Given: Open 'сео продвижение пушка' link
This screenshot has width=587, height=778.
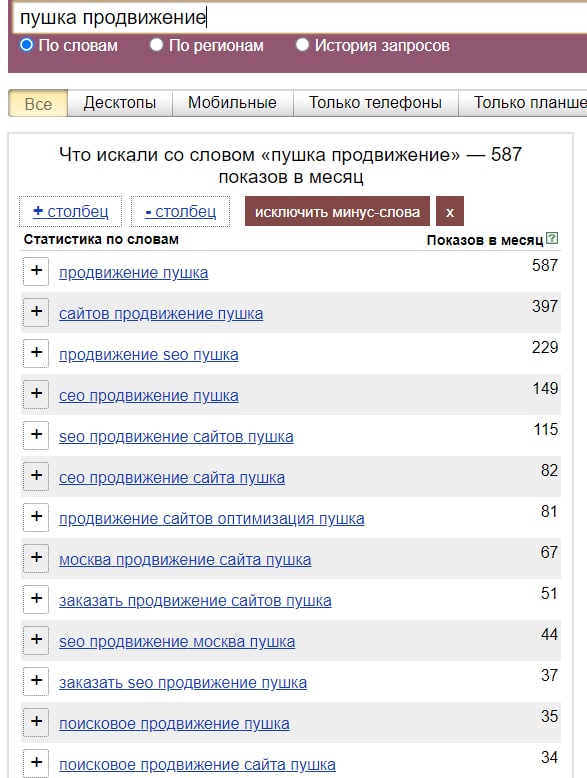Looking at the screenshot, I should (x=149, y=396).
